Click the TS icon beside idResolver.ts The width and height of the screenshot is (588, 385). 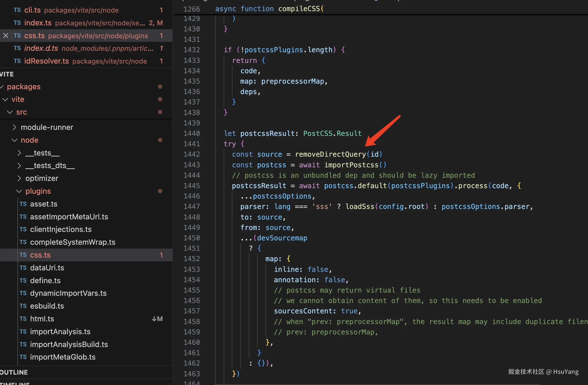pyautogui.click(x=17, y=61)
